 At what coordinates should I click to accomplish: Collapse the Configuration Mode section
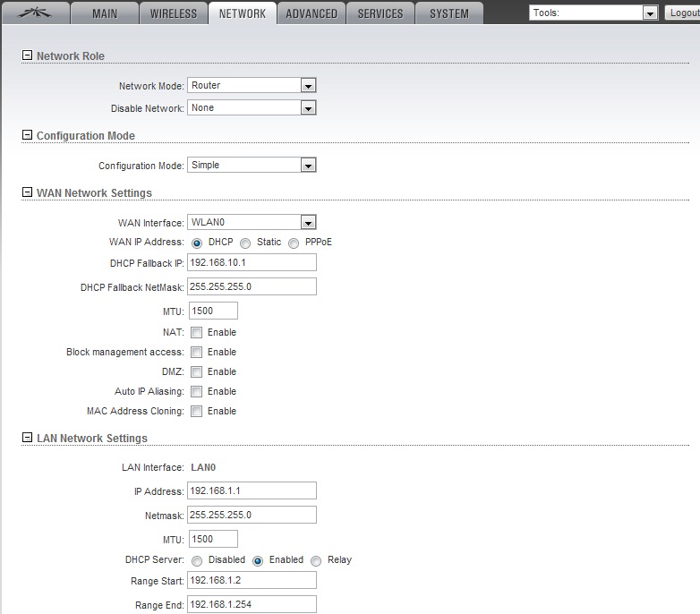pos(27,135)
